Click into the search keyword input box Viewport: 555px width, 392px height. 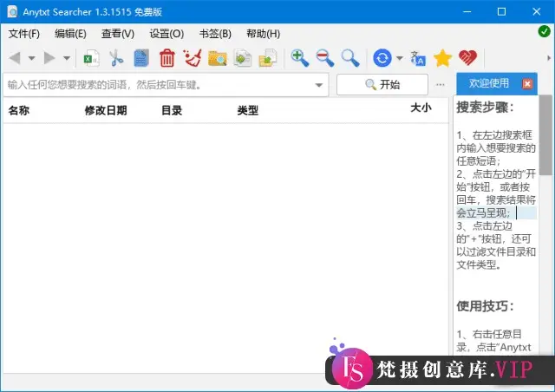tap(158, 85)
